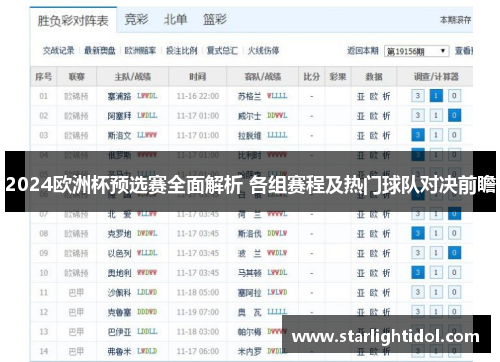Open the 火线伤停 link

[263, 51]
